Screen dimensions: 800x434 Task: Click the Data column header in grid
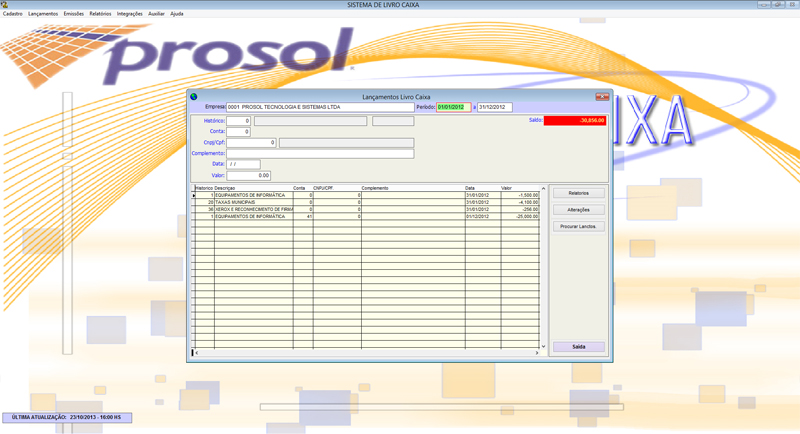coord(470,188)
